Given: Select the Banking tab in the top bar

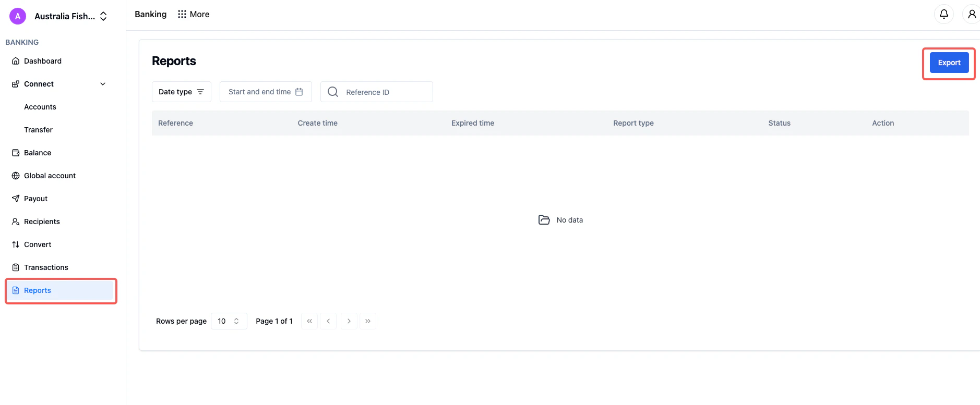Looking at the screenshot, I should click(150, 14).
